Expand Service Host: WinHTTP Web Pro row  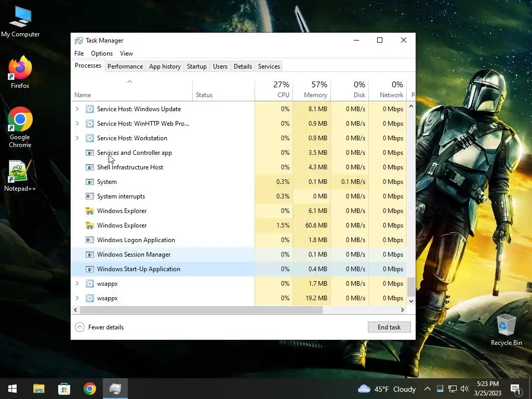click(77, 124)
